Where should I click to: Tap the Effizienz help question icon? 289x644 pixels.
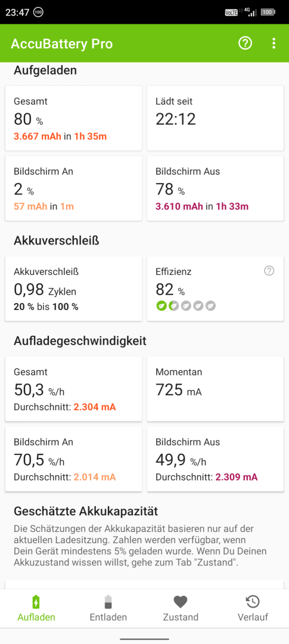coord(269,271)
